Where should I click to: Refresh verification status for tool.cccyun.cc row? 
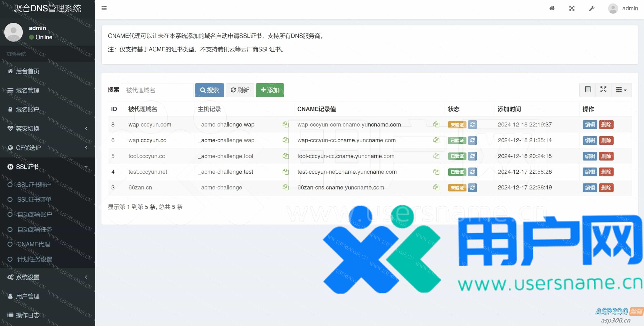472,156
